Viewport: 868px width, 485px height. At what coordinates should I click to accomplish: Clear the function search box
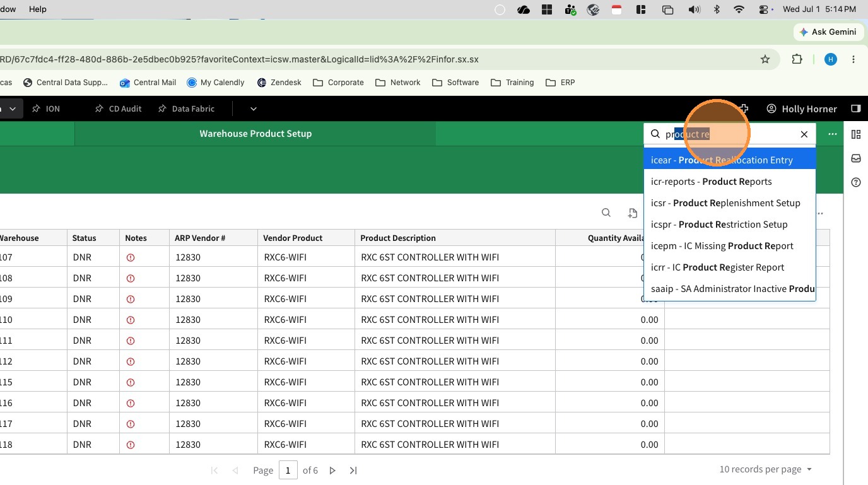pyautogui.click(x=804, y=134)
